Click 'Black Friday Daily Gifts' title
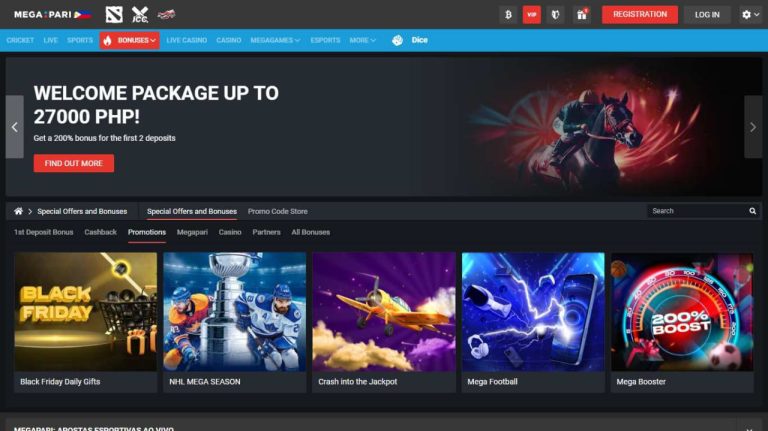Image resolution: width=768 pixels, height=431 pixels. point(60,382)
